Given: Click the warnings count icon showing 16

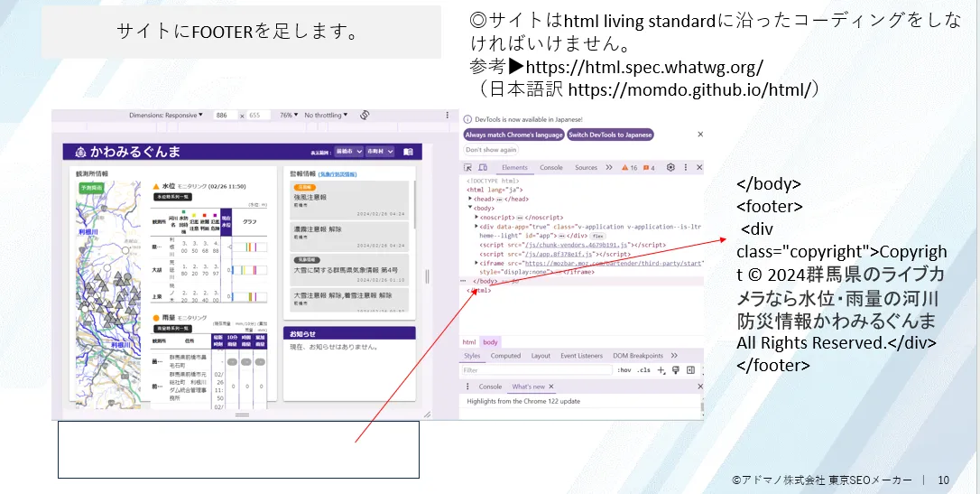Looking at the screenshot, I should [x=629, y=168].
